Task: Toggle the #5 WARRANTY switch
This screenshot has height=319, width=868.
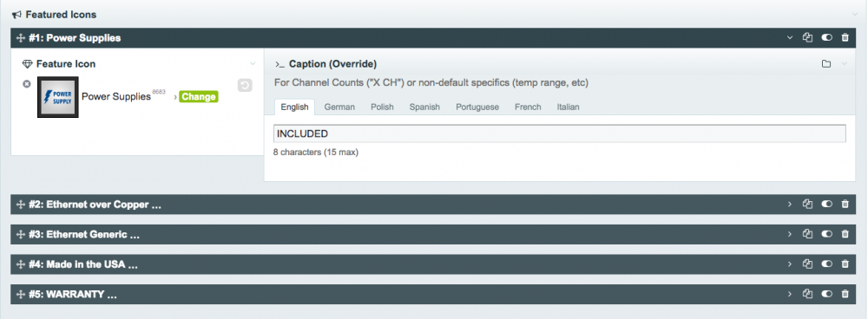Action: 826,294
